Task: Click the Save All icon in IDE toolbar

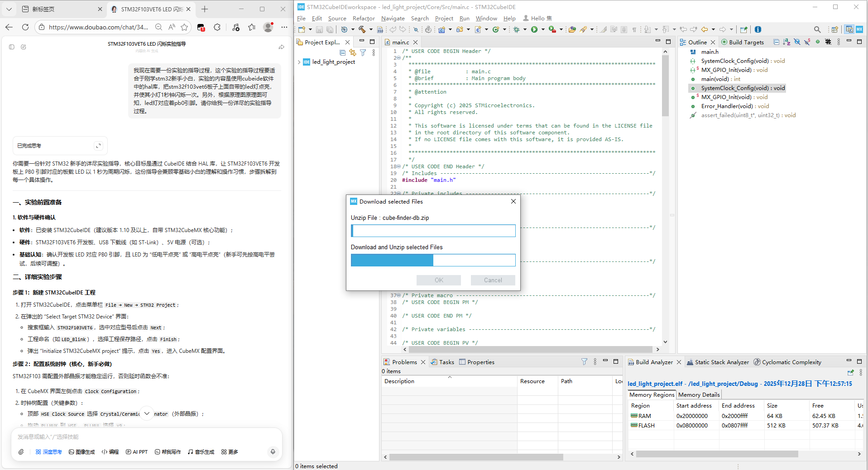Action: pos(330,29)
